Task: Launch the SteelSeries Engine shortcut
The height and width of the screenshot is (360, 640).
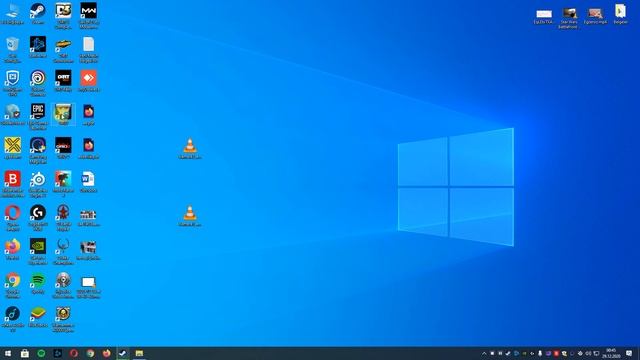Action: 38,184
